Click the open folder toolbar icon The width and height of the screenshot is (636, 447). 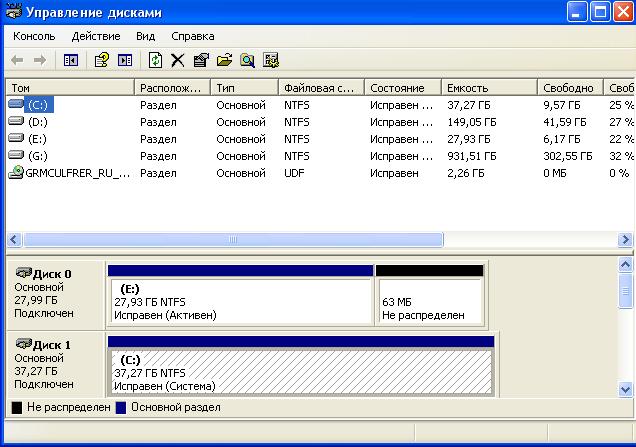click(x=224, y=61)
